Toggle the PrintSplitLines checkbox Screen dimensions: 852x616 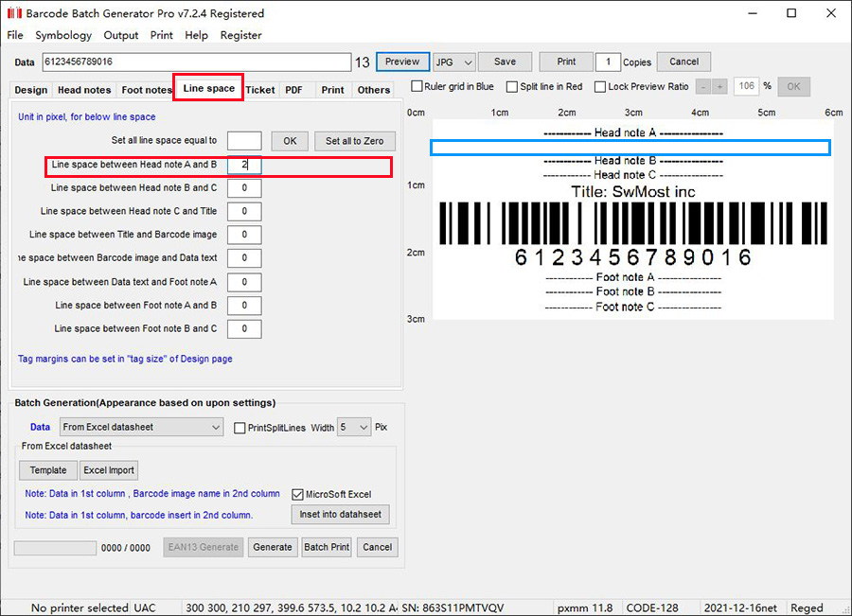click(240, 428)
